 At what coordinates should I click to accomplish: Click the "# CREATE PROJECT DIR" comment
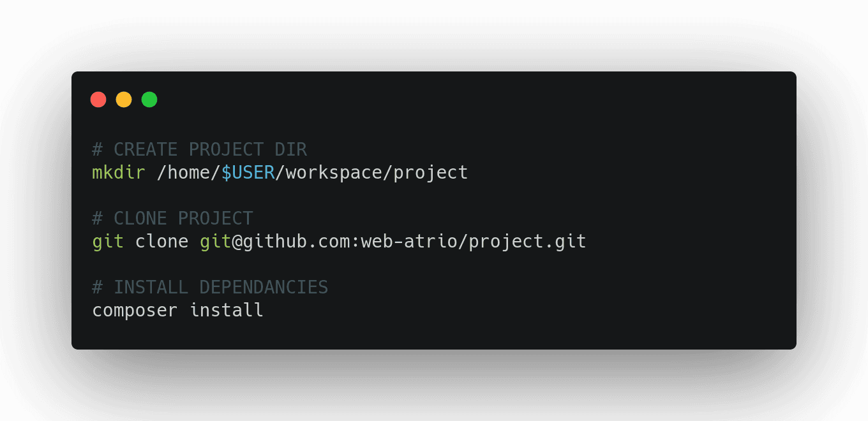click(199, 150)
